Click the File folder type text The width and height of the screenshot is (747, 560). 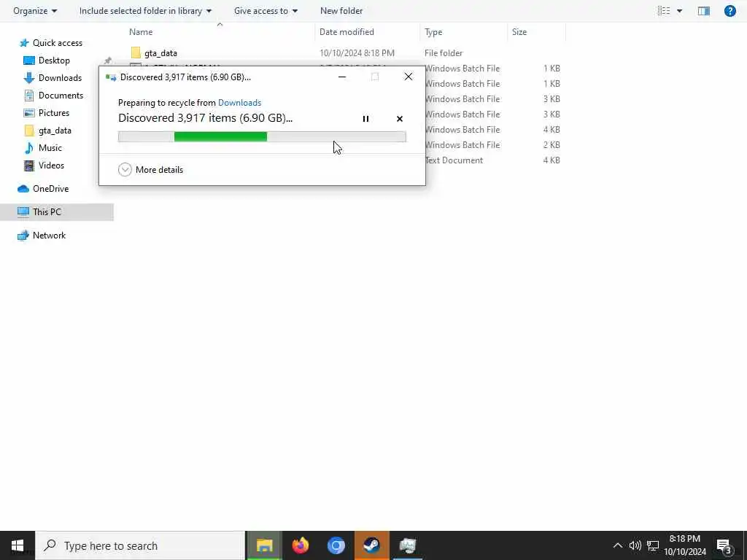[x=444, y=52]
